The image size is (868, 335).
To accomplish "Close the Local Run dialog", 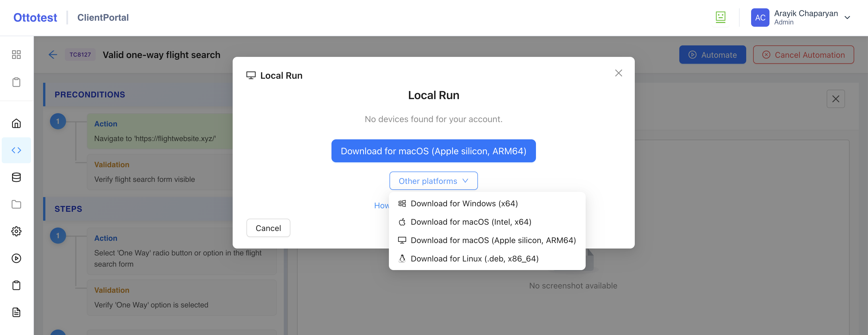I will (x=618, y=73).
